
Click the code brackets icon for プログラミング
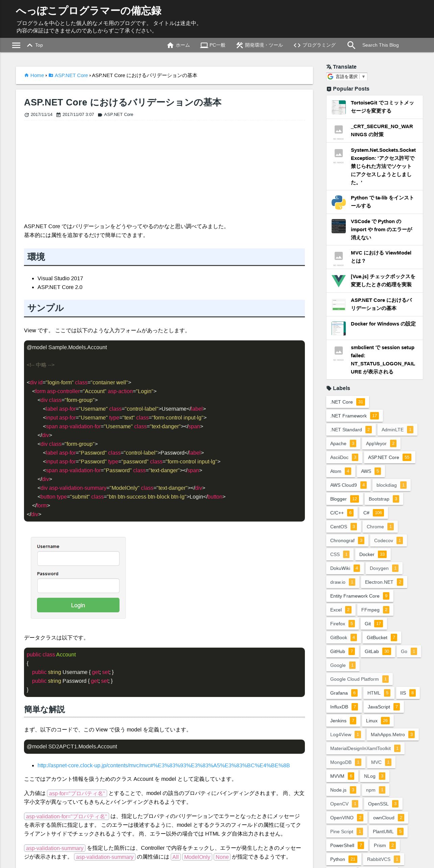297,45
